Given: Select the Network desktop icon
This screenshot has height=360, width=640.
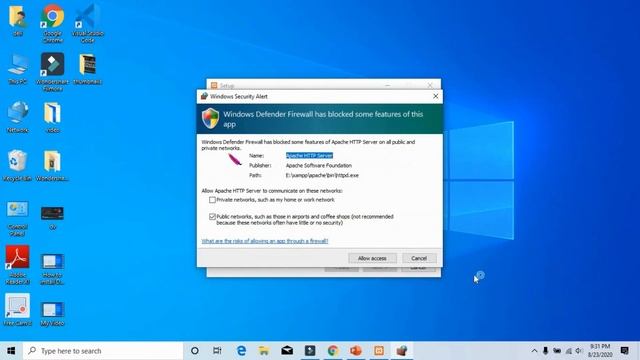Looking at the screenshot, I should click(18, 117).
